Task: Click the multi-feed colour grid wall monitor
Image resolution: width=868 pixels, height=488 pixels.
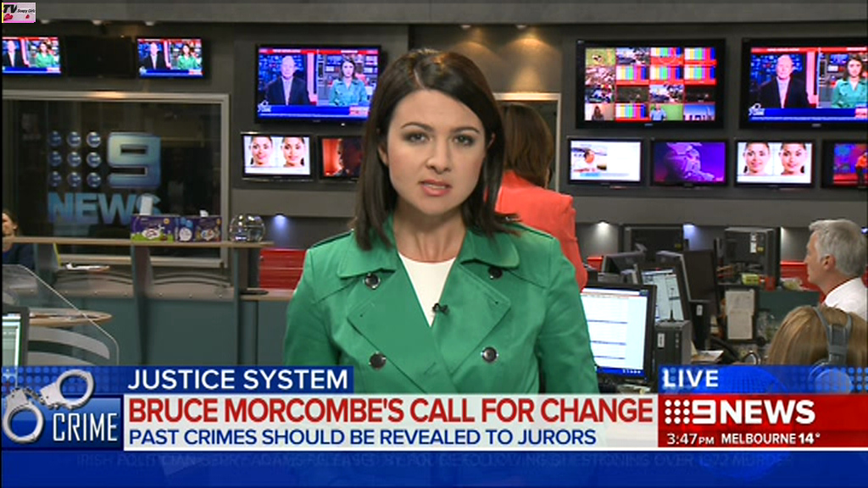Action: pos(650,83)
